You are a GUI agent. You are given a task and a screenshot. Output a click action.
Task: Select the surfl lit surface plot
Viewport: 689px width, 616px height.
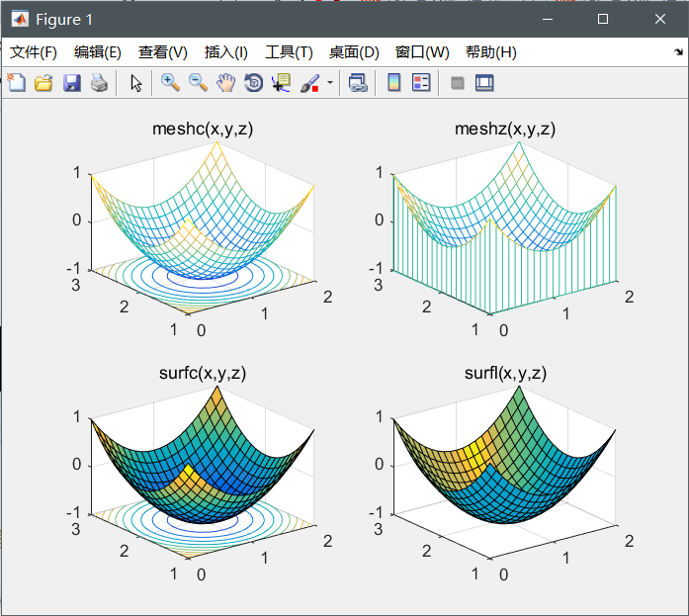(x=505, y=457)
